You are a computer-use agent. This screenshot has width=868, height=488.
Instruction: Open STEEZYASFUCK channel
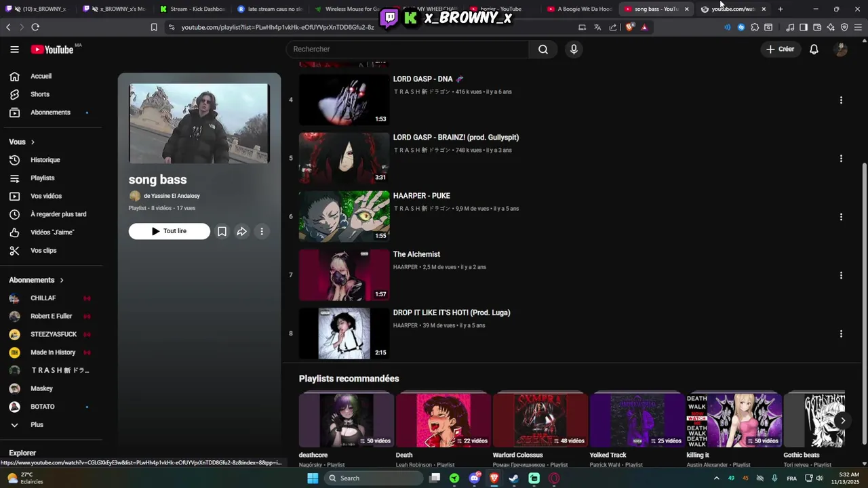[x=54, y=334]
